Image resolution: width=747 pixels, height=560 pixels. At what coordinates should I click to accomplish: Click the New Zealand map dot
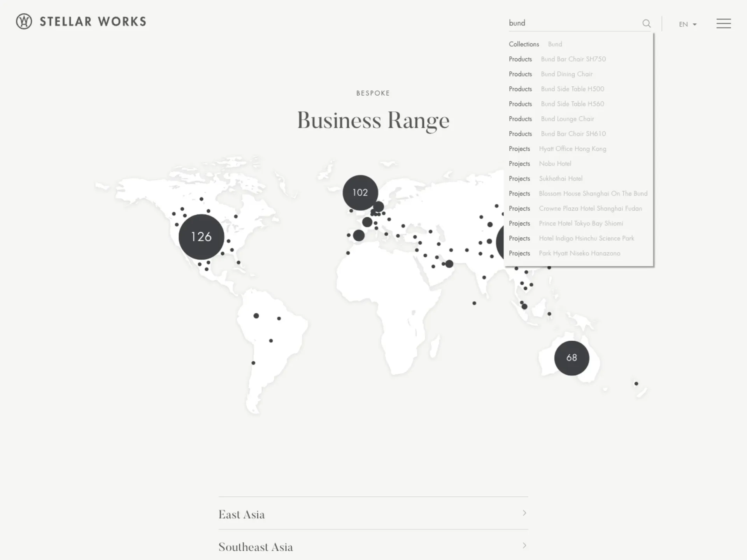point(636,384)
